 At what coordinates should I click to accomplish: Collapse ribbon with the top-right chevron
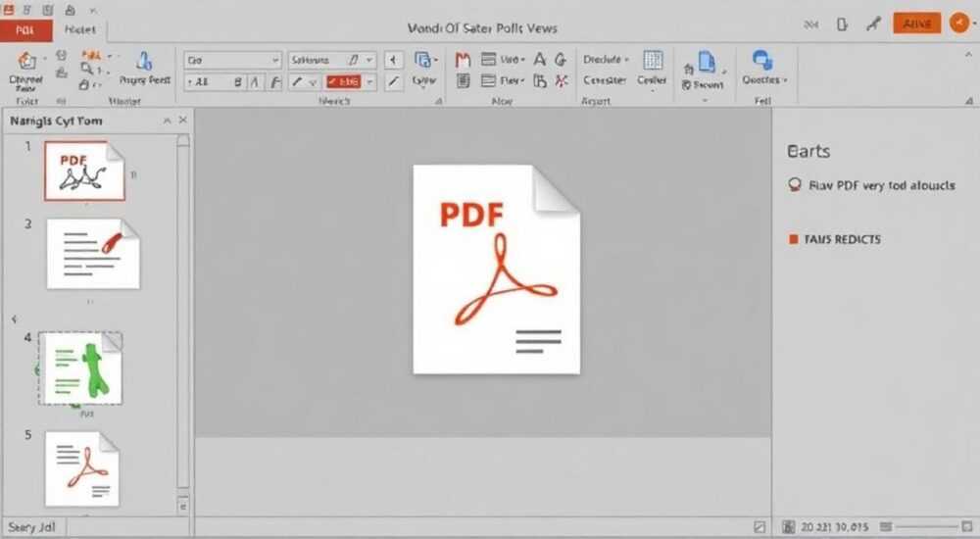coord(968,55)
